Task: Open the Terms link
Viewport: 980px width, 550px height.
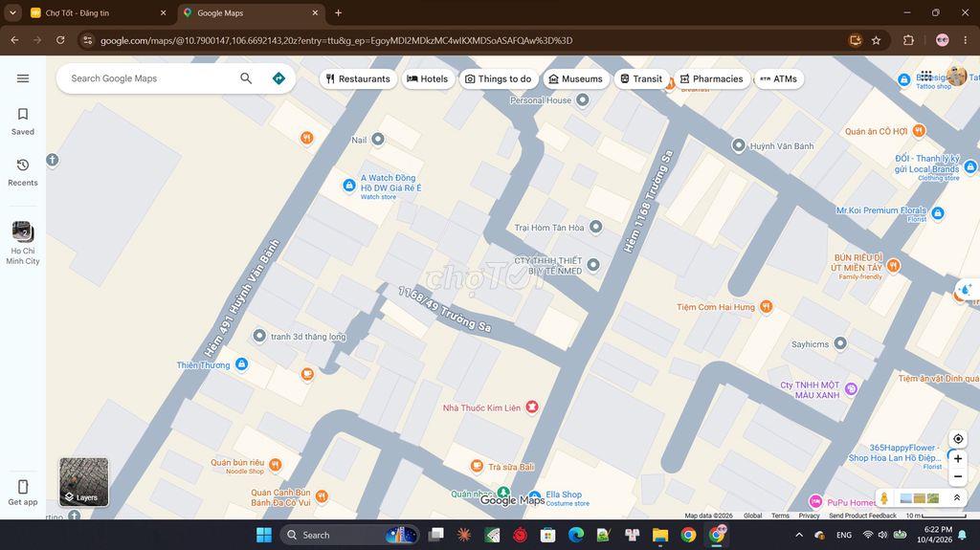Action: 780,516
